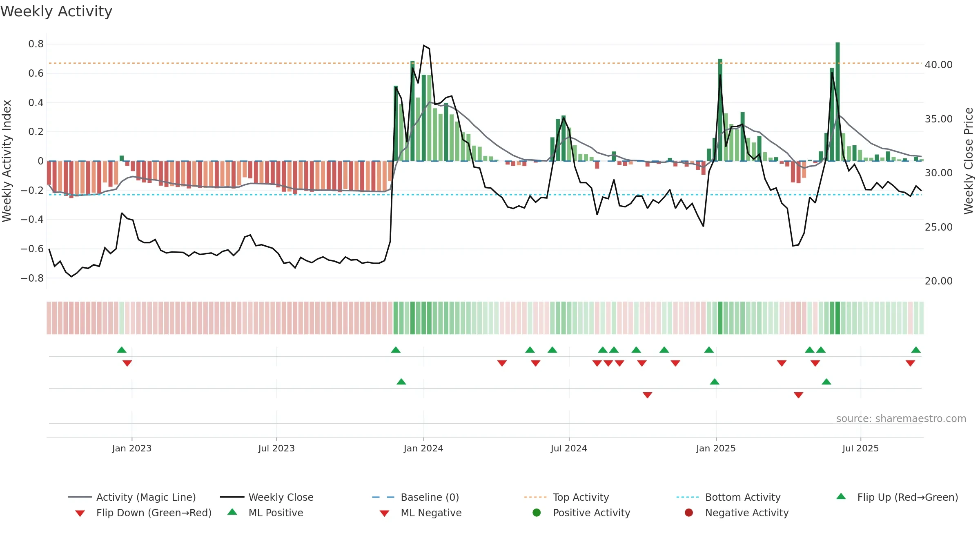Select the flip-down marker just before Jan 2023

[127, 363]
